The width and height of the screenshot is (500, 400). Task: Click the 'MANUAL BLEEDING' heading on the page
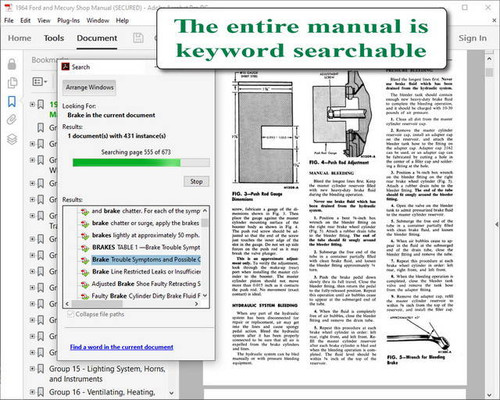(x=331, y=173)
